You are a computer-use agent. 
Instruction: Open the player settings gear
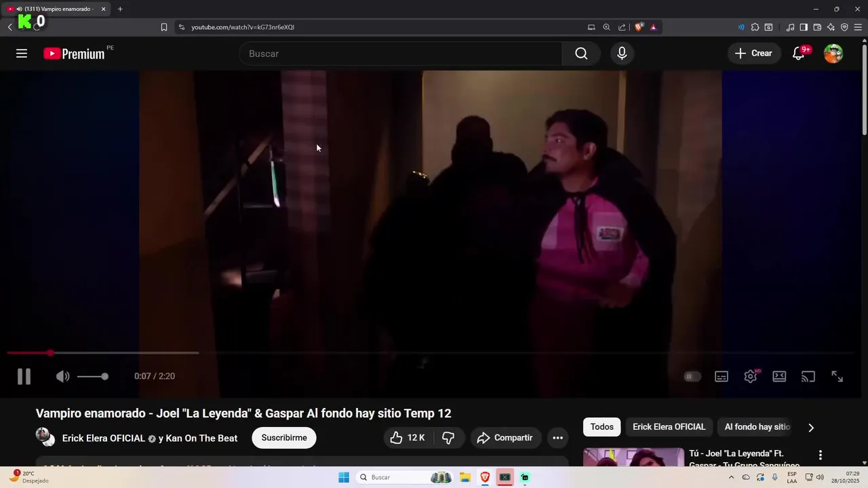[751, 376]
